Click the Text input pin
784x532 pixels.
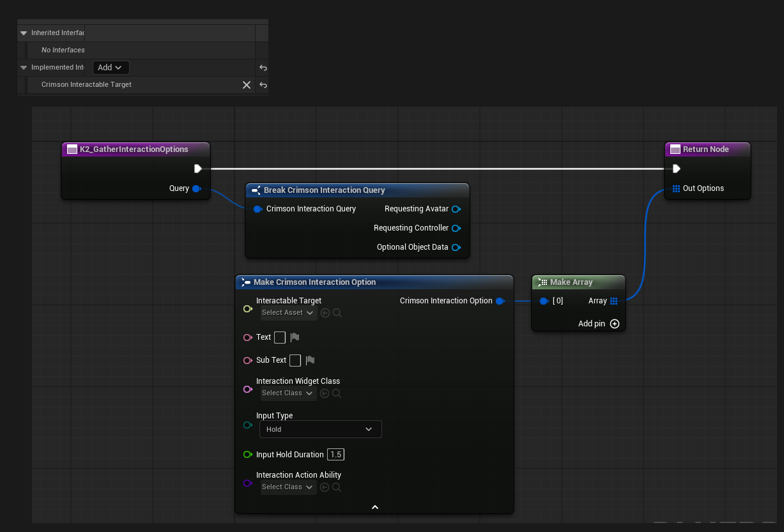pos(248,337)
